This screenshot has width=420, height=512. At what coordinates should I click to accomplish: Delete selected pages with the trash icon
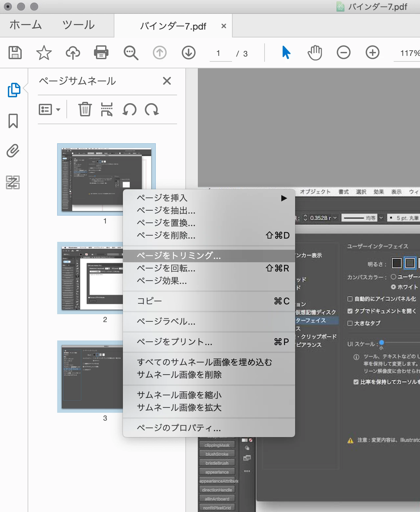coord(85,109)
